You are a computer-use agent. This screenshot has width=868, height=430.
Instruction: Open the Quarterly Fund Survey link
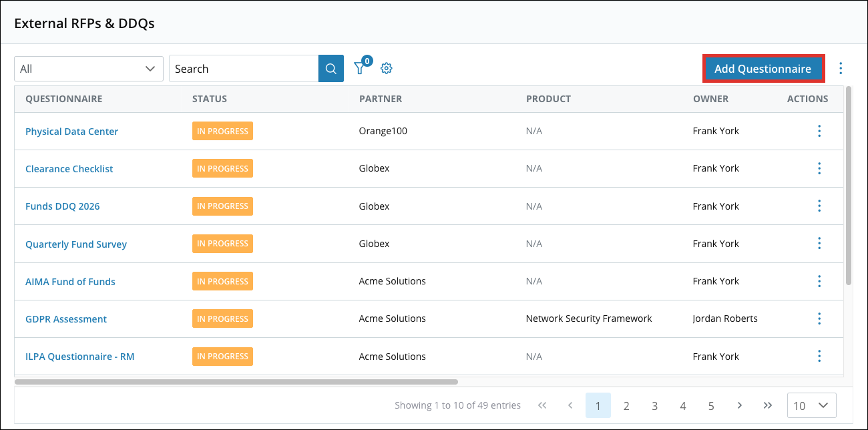[x=76, y=244]
